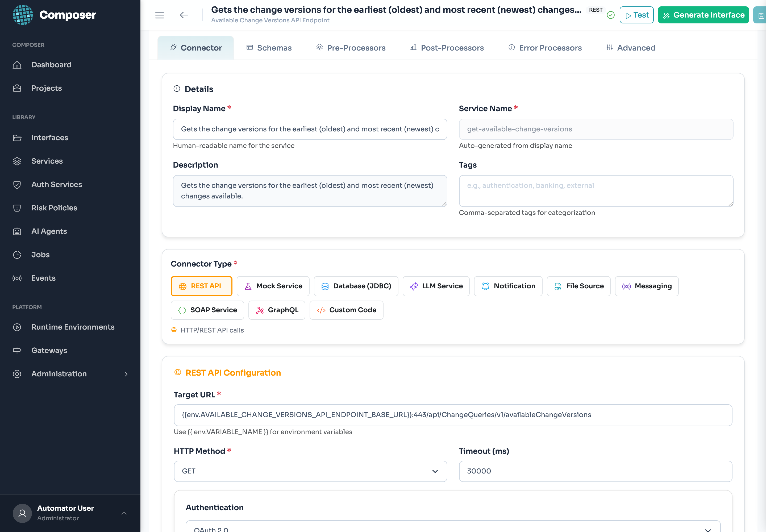Select the Mock Service connector type
766x532 pixels.
(273, 286)
